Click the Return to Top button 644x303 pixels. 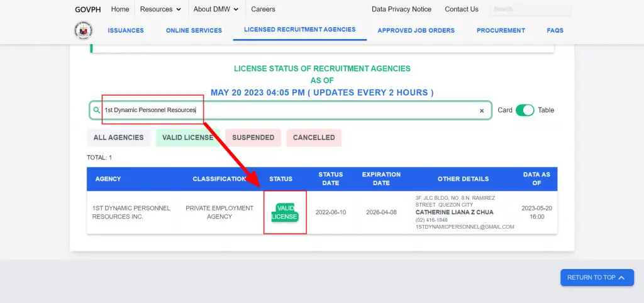(x=597, y=278)
